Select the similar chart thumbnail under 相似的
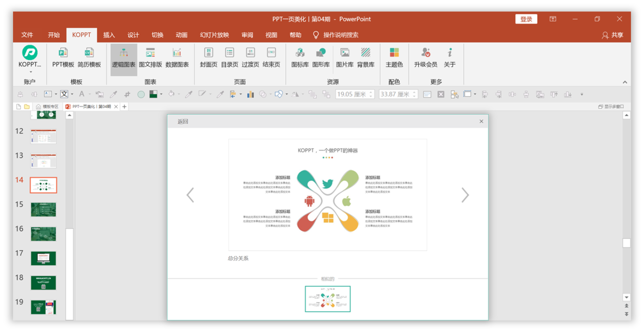Viewport: 644px width, 332px height. [x=328, y=299]
